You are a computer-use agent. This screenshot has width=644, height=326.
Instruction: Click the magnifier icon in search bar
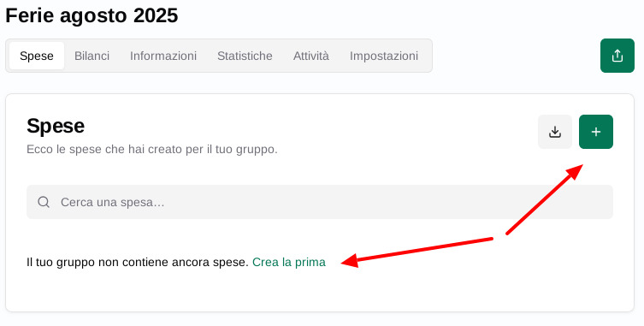(x=44, y=202)
